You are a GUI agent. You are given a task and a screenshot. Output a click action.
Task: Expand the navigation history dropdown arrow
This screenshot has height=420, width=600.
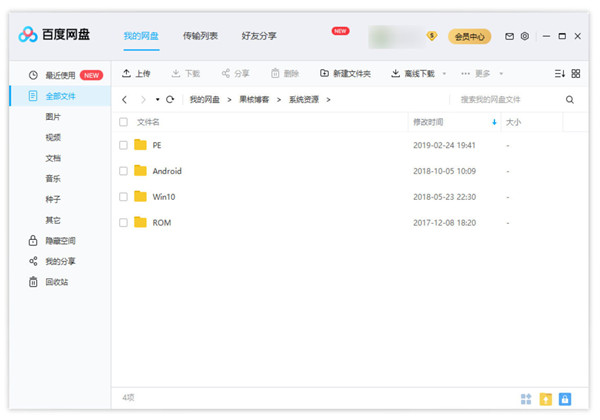click(x=157, y=100)
